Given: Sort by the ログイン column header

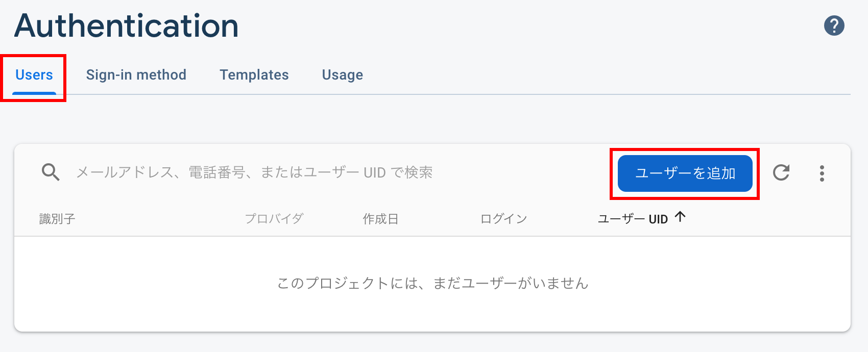Looking at the screenshot, I should pyautogui.click(x=503, y=219).
